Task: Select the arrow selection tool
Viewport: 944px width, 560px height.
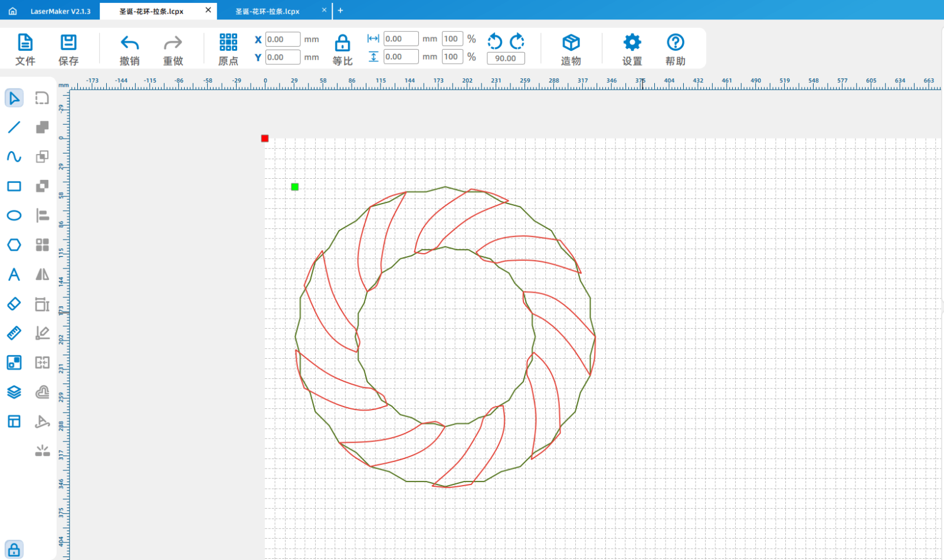Action: [x=14, y=98]
